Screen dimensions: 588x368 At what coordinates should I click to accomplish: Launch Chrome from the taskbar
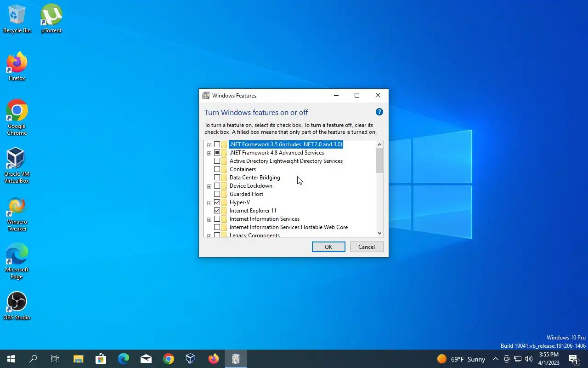click(x=168, y=359)
